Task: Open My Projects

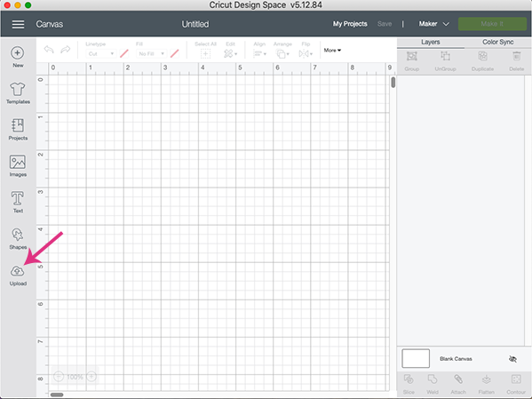Action: pos(350,24)
